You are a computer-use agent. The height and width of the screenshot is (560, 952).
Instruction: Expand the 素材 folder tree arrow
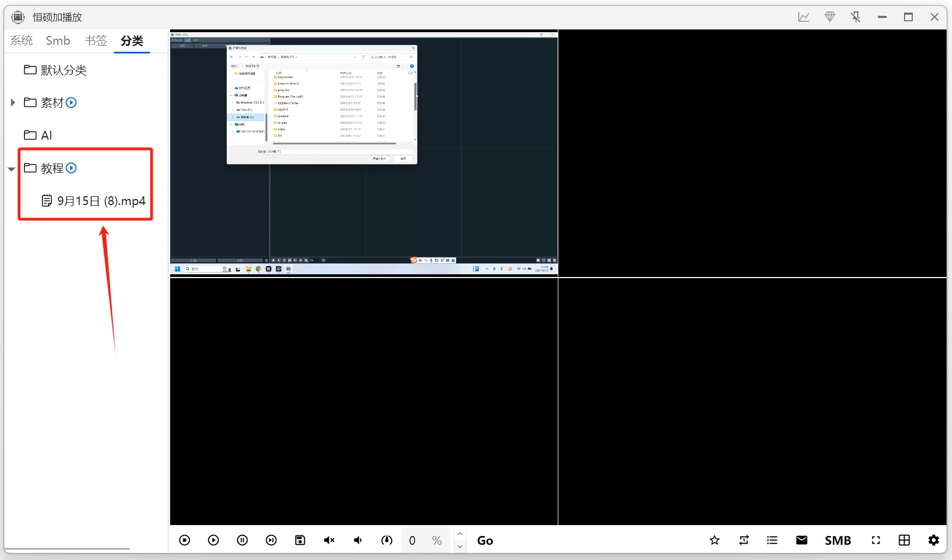(x=13, y=103)
